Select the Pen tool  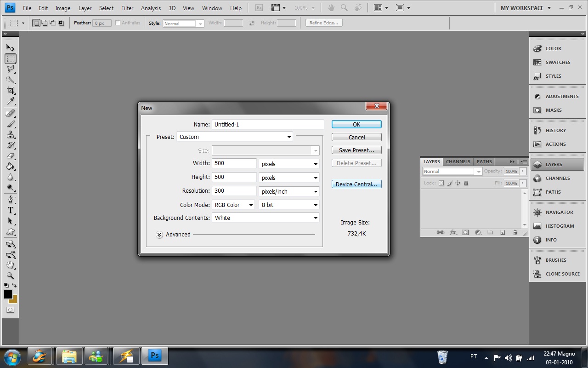[11, 200]
